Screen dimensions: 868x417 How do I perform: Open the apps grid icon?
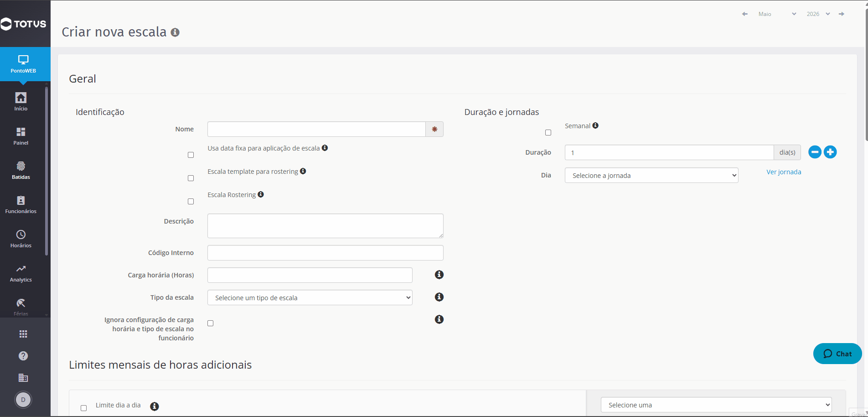coord(23,334)
